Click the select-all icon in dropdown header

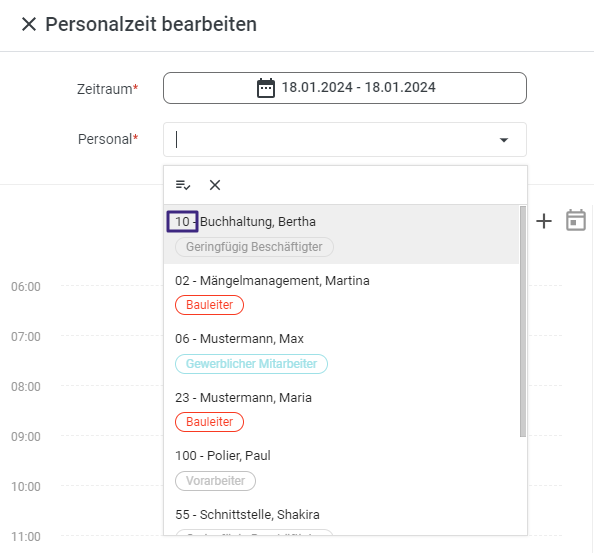(183, 185)
